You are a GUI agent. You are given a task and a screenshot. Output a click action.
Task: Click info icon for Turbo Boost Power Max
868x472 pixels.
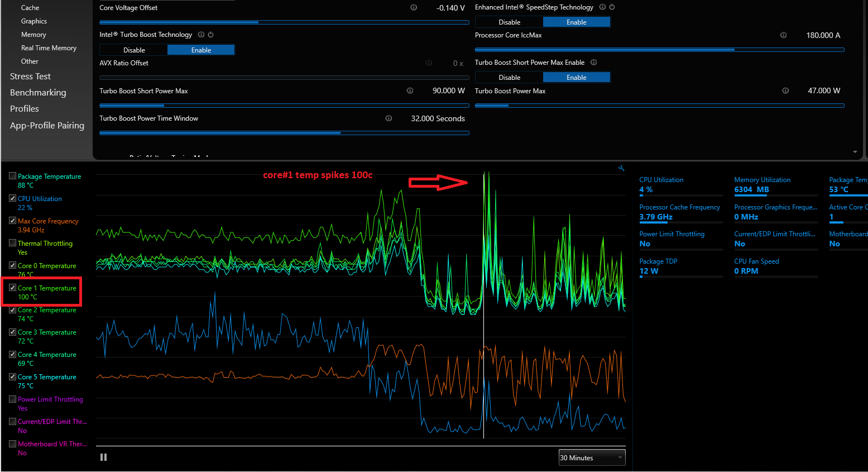pyautogui.click(x=785, y=90)
